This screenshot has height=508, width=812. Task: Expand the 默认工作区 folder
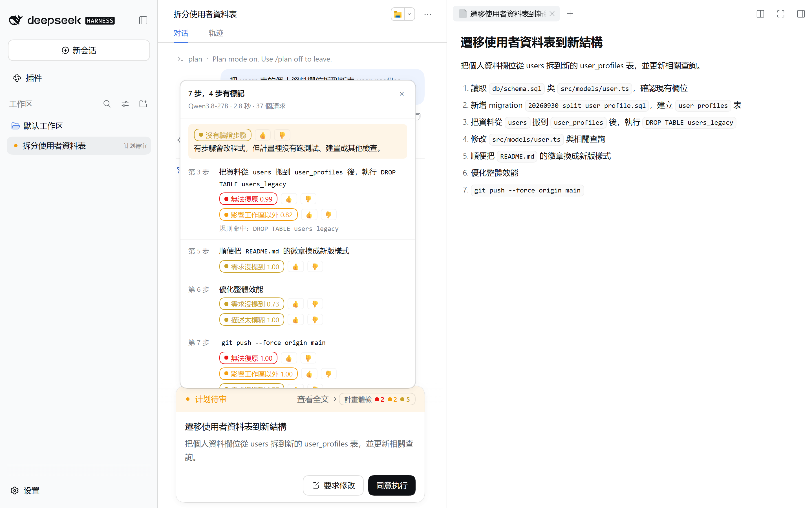pyautogui.click(x=79, y=126)
